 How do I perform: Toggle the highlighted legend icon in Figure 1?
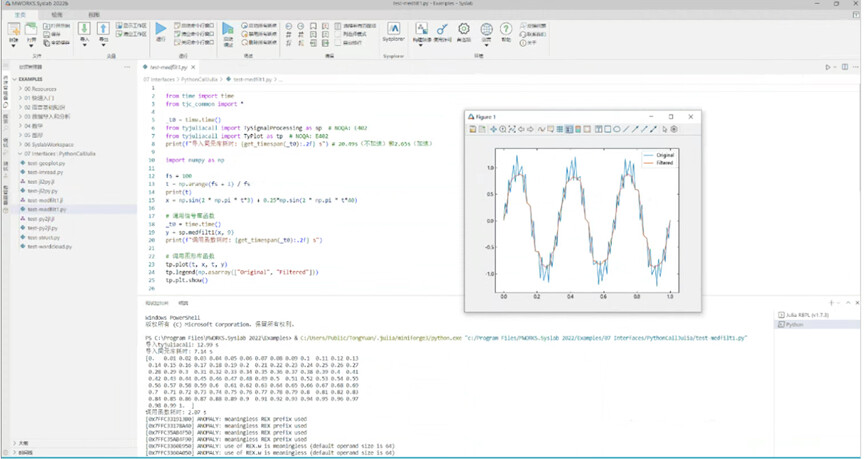569,129
